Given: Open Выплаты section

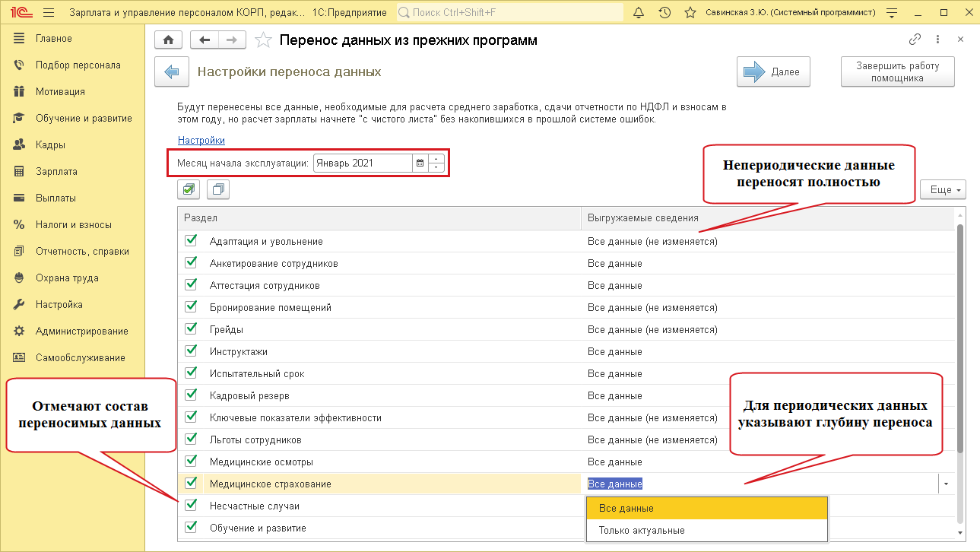Looking at the screenshot, I should [56, 198].
